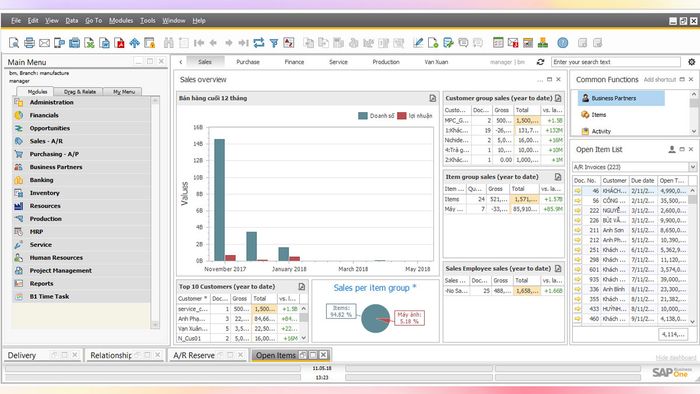The image size is (700, 394).
Task: Click the Send Fax toolbar icon
Action: (75, 43)
